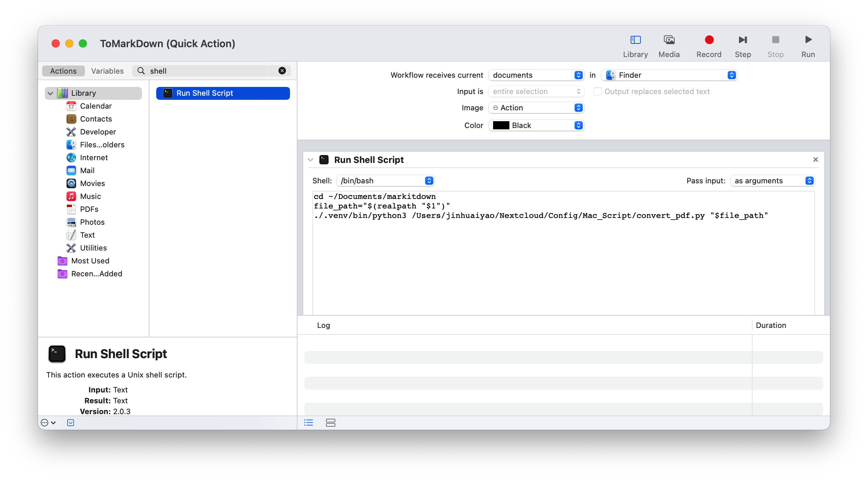Start recording with the Record button
This screenshot has height=480, width=868.
click(709, 40)
